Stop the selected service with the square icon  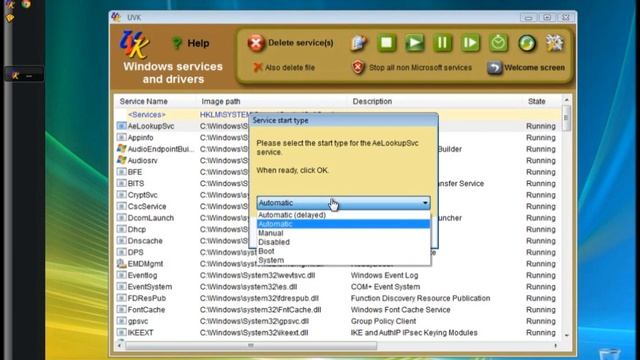(387, 43)
